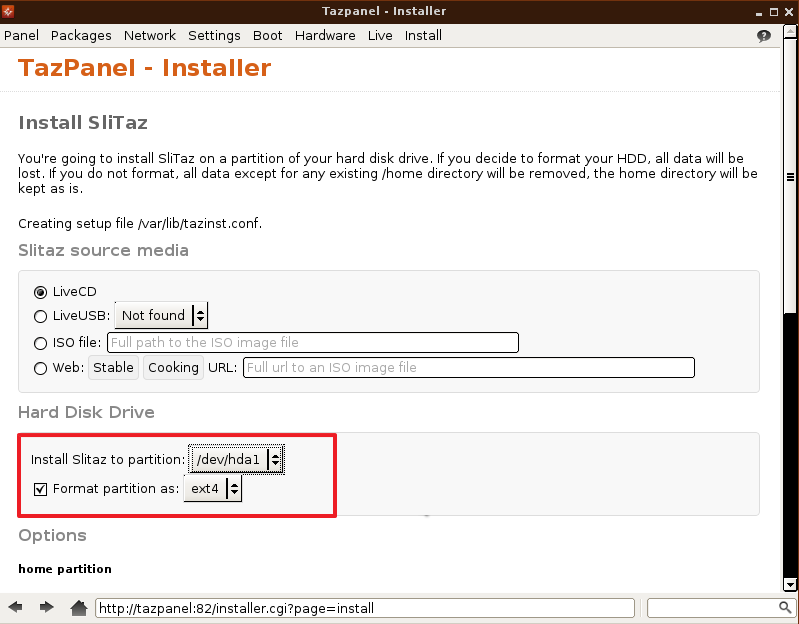
Task: Click the 'Install SliTaz' heading
Action: click(83, 123)
